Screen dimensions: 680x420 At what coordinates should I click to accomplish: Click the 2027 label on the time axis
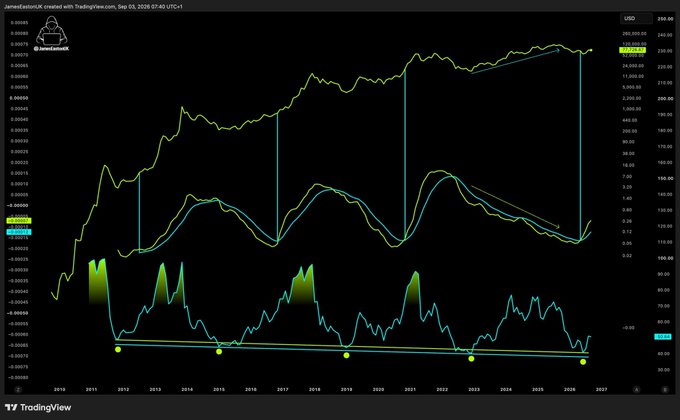601,390
